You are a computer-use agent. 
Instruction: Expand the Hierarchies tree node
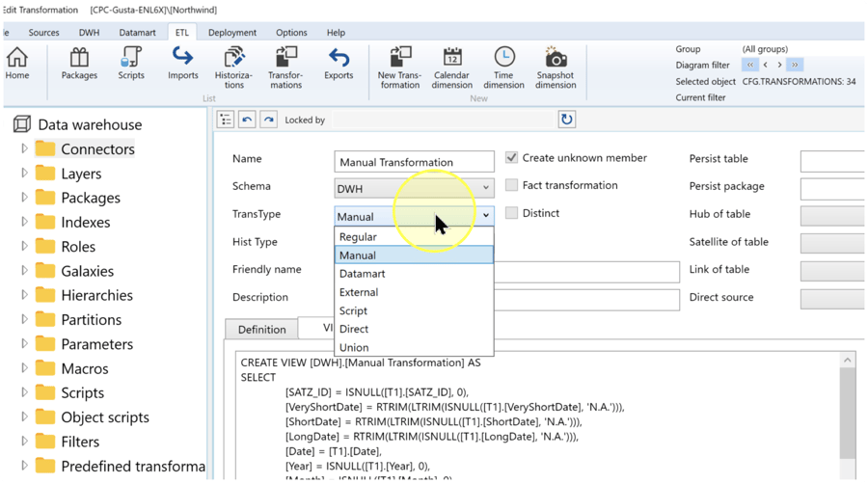(24, 295)
